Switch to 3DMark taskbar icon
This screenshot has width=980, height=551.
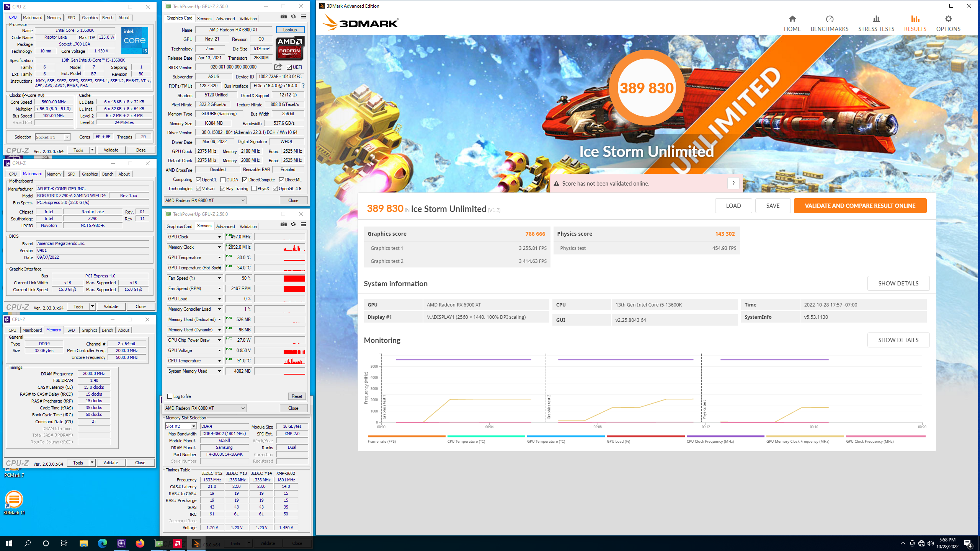pos(196,543)
